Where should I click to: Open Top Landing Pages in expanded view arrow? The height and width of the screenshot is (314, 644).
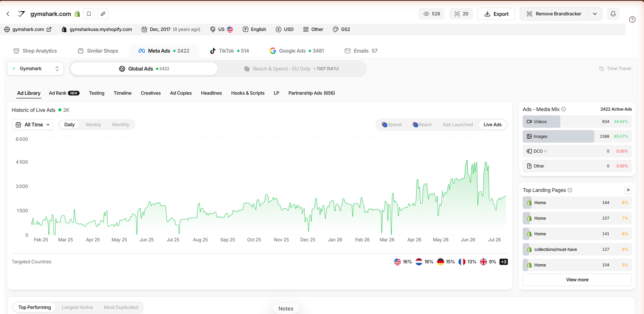pos(628,190)
